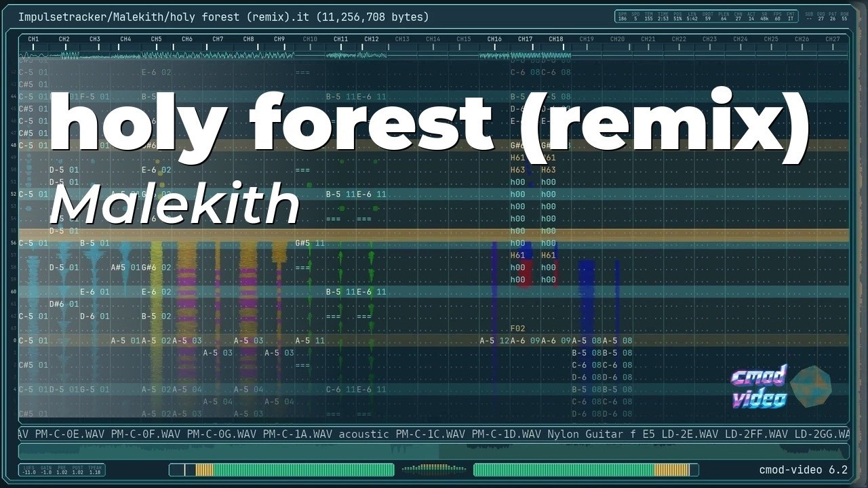Click the module file path title text
Image resolution: width=868 pixels, height=488 pixels.
tap(224, 17)
